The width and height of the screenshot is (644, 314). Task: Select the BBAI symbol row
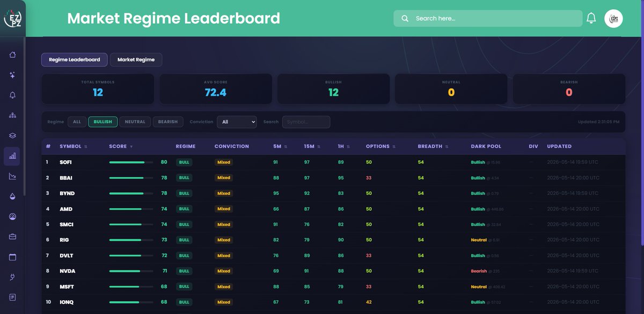click(x=333, y=178)
